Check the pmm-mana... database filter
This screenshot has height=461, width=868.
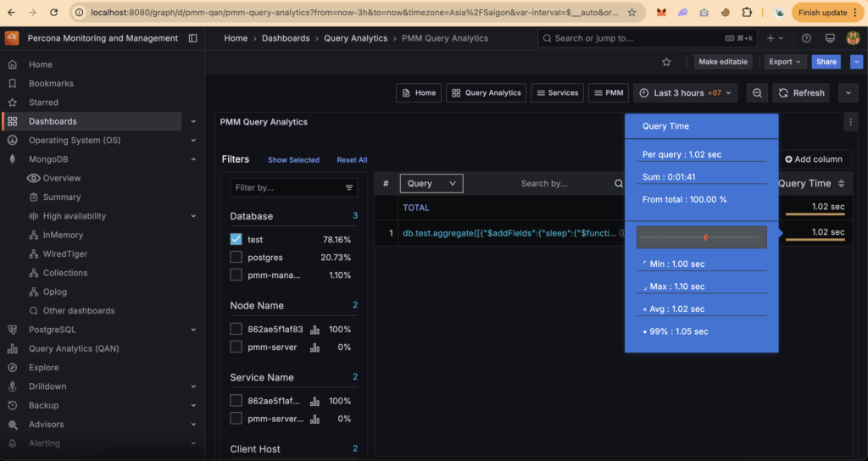coord(236,275)
